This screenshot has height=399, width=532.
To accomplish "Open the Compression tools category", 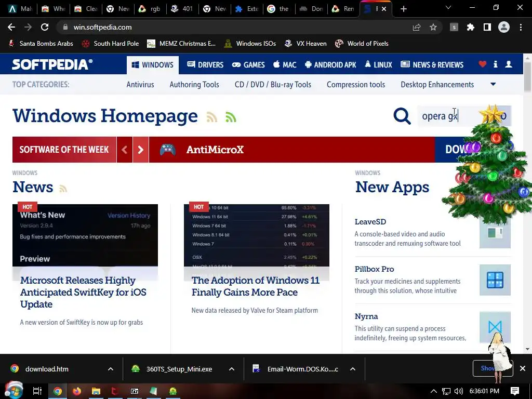I will 356,85.
